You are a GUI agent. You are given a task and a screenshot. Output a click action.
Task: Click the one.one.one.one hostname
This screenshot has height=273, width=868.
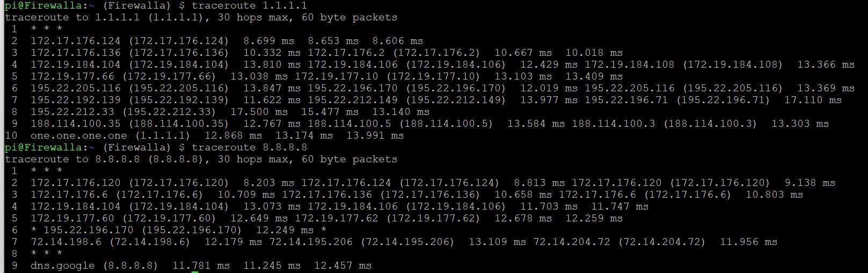click(79, 135)
